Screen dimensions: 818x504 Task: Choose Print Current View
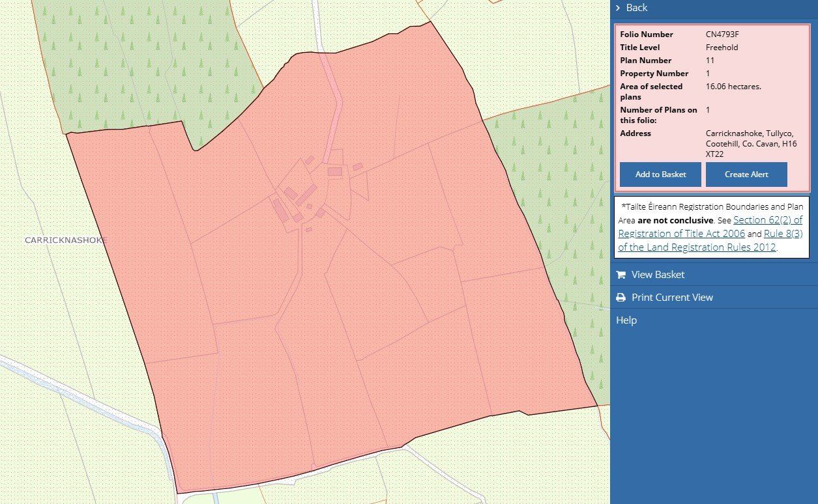click(x=672, y=297)
